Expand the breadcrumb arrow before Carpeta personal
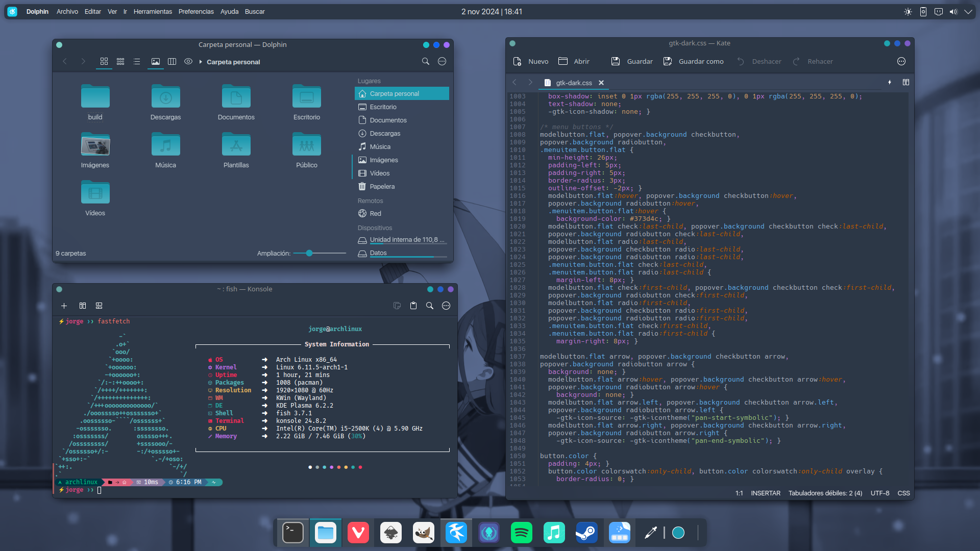Screen dimensions: 980x551 click(x=201, y=62)
